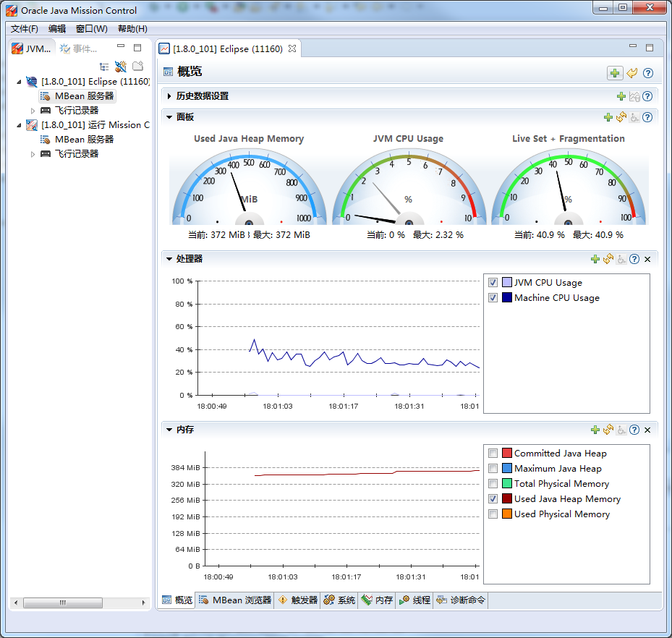Image resolution: width=672 pixels, height=638 pixels.
Task: Enable the Used Physical Memory checkbox
Action: coord(493,514)
